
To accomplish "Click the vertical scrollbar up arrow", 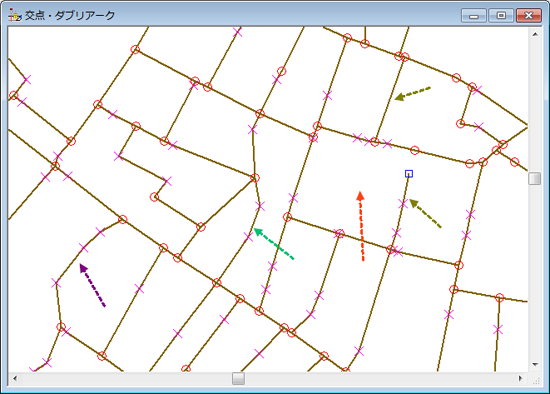I will [535, 34].
